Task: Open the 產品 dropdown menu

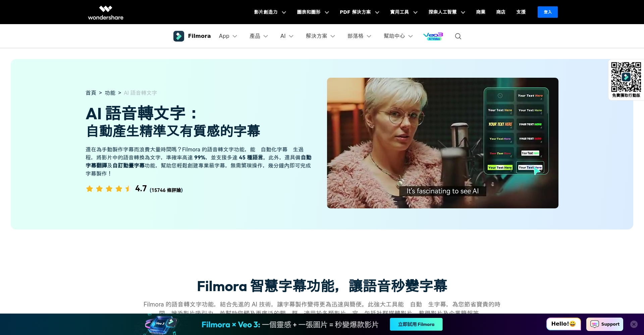Action: pos(259,36)
